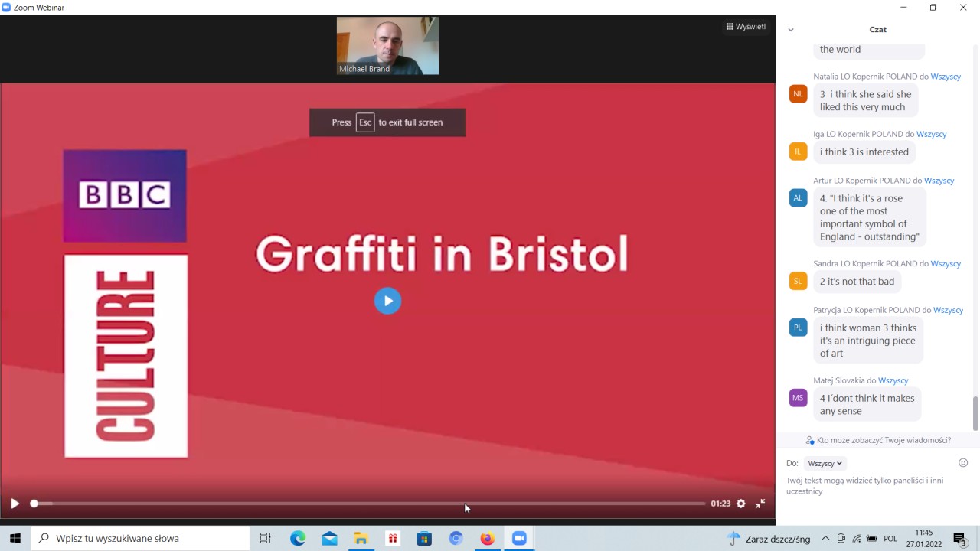Click the playhead handle at the start of the video
The image size is (980, 551).
[34, 504]
